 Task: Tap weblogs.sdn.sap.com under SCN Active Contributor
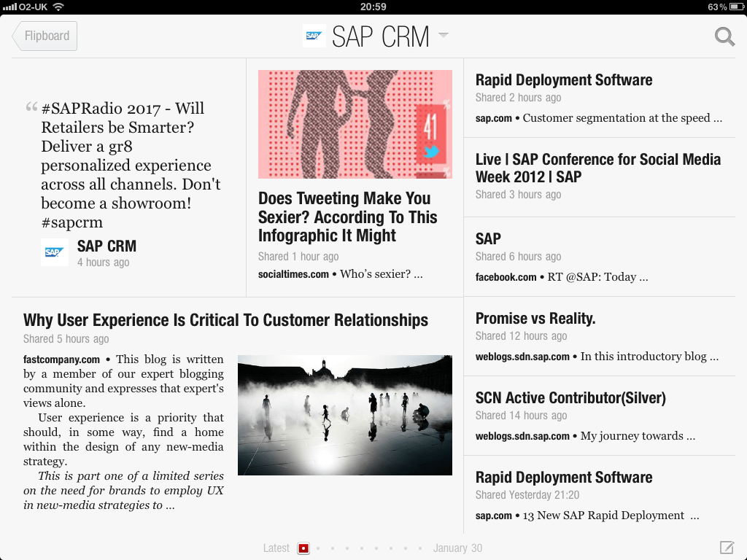[522, 436]
